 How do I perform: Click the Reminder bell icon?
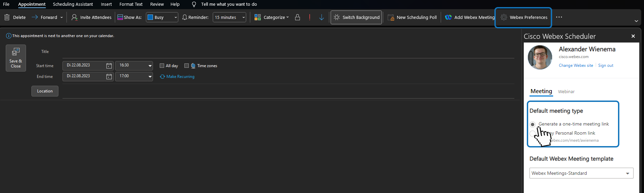184,17
